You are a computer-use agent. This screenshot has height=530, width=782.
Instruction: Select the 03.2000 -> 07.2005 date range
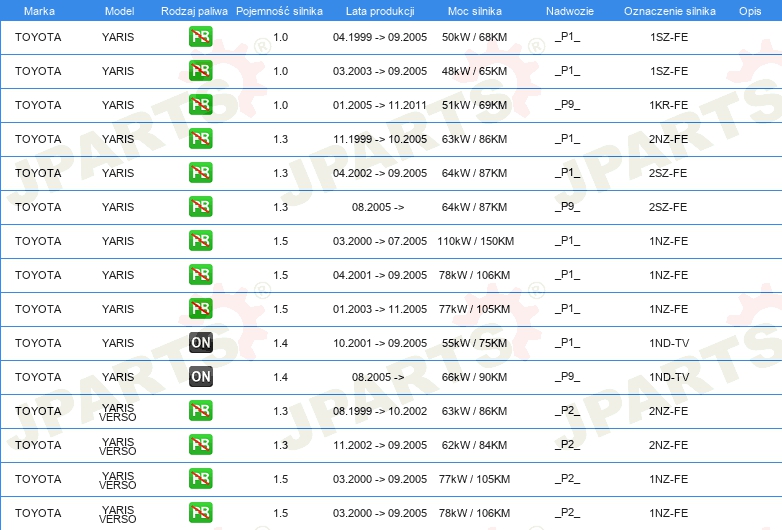point(380,241)
